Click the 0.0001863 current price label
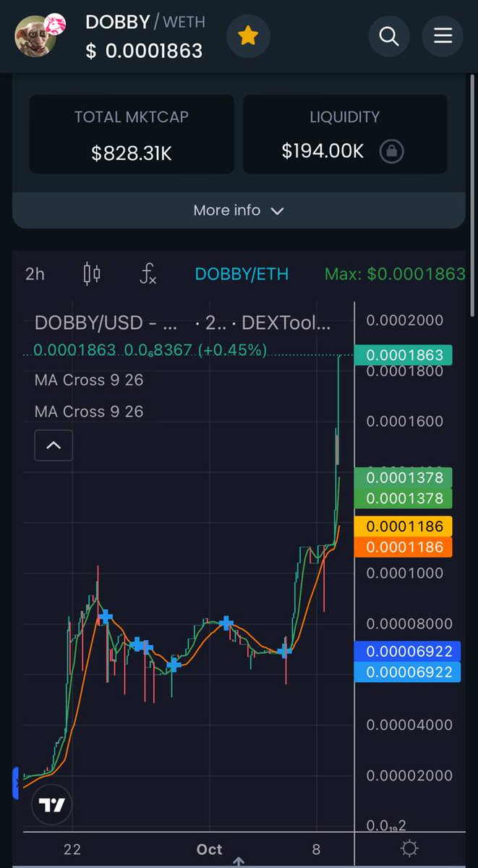The width and height of the screenshot is (478, 868). [x=404, y=355]
